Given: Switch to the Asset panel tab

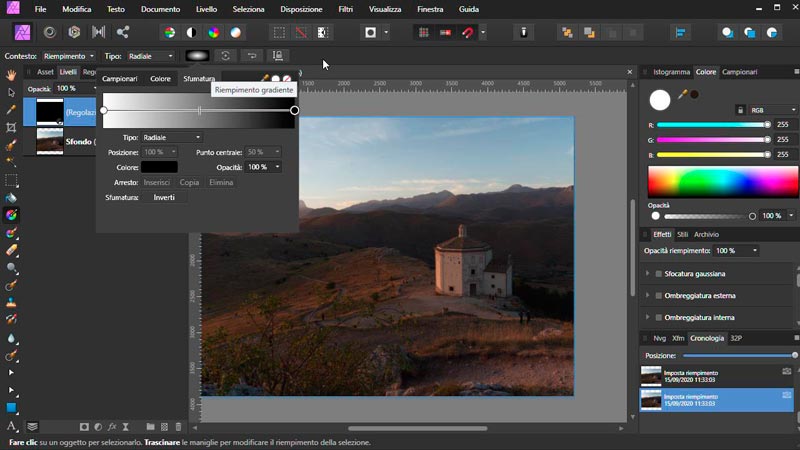Looking at the screenshot, I should click(45, 72).
